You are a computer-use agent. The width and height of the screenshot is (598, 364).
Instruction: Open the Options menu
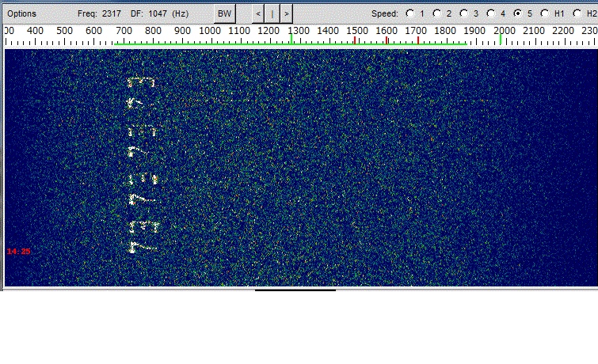tap(22, 13)
